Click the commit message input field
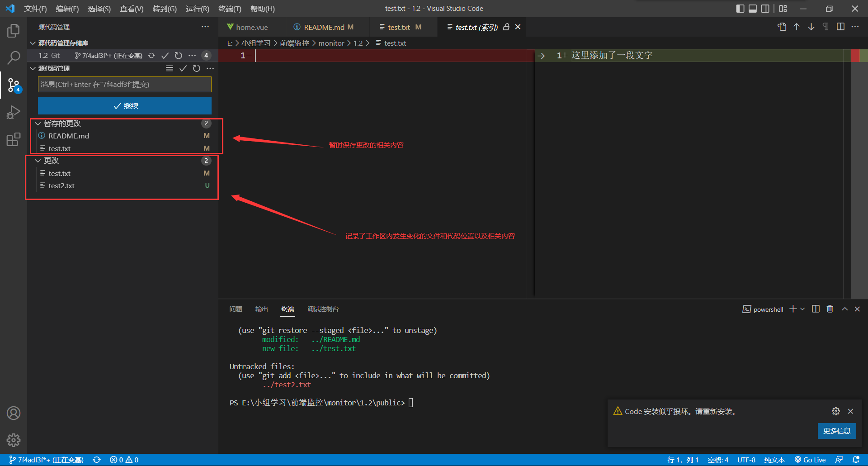Screen dimensions: 868x466 pos(125,85)
